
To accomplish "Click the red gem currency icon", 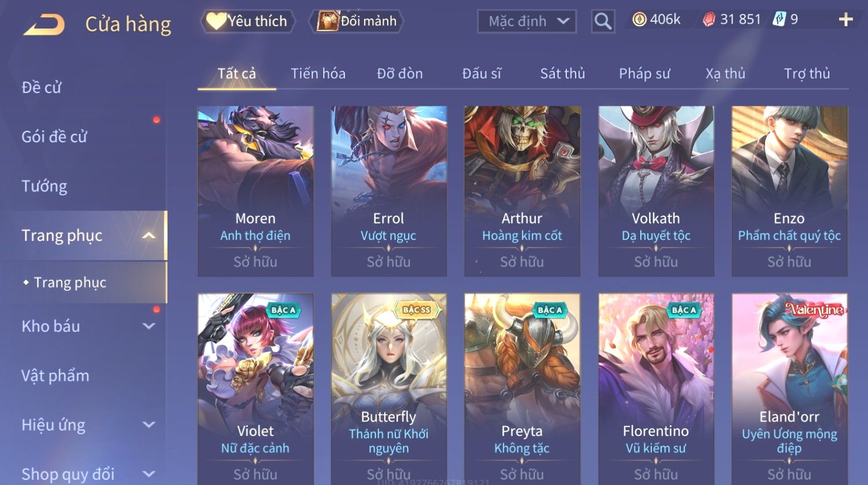I will tap(709, 20).
